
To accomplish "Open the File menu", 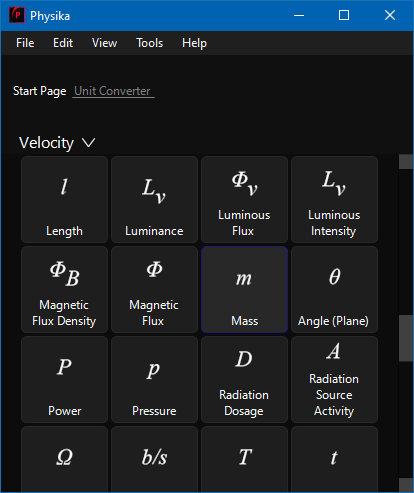I will click(25, 43).
